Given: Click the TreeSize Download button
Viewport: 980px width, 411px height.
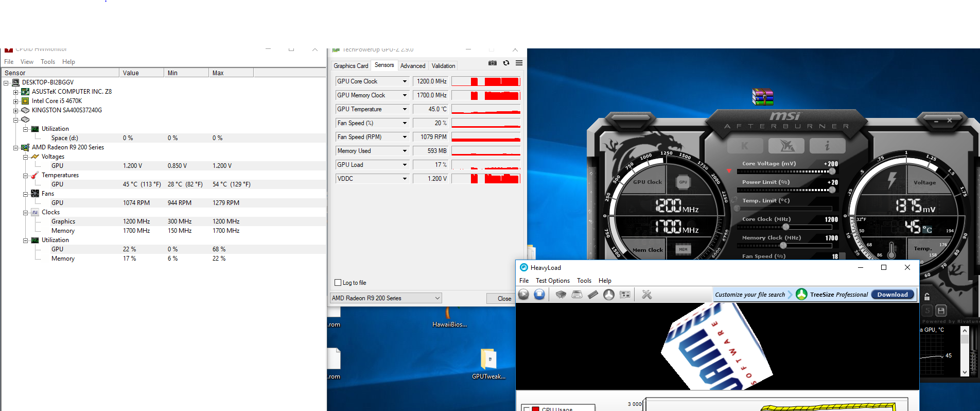Looking at the screenshot, I should (892, 295).
